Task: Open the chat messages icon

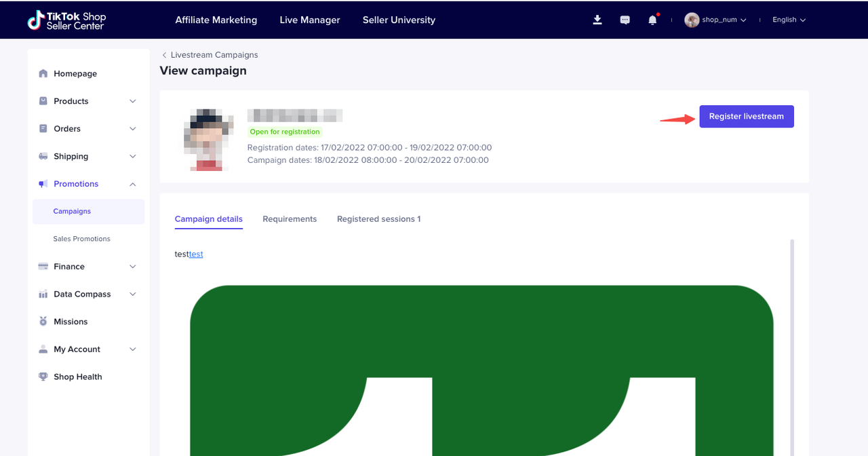Action: pyautogui.click(x=625, y=20)
